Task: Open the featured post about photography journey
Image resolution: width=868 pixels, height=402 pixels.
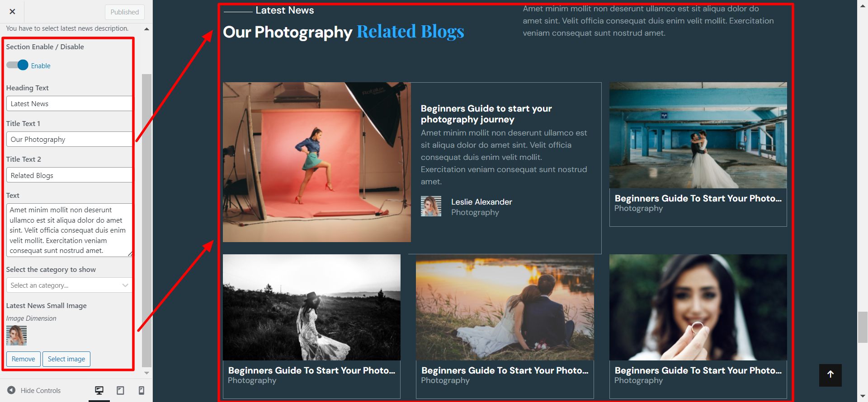Action: point(486,114)
